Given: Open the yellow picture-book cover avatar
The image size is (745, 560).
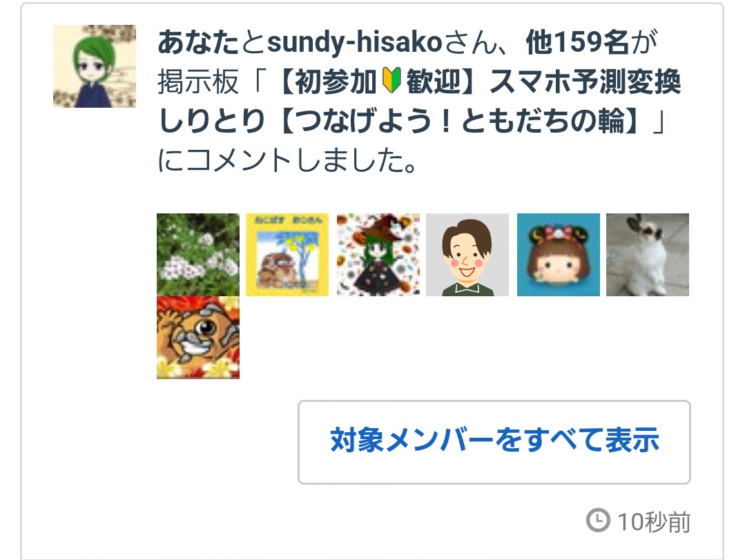Looking at the screenshot, I should (x=287, y=255).
